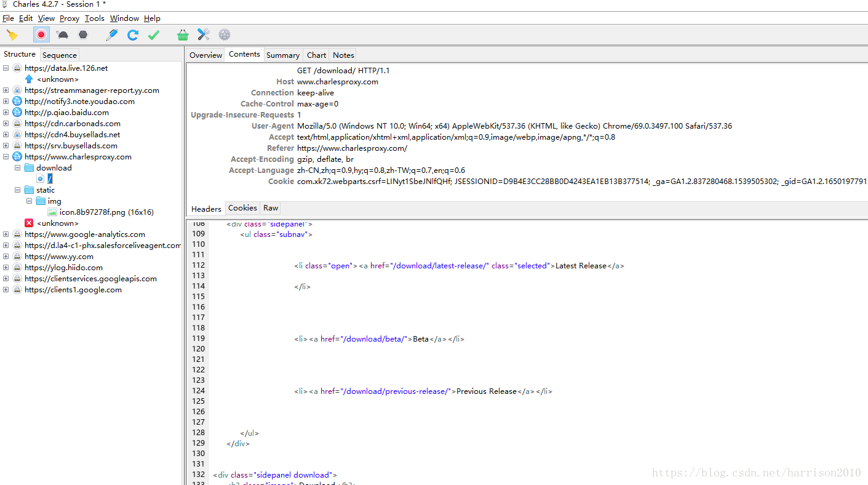Collapse the download folder
Screen dimensions: 868x485
coord(17,168)
